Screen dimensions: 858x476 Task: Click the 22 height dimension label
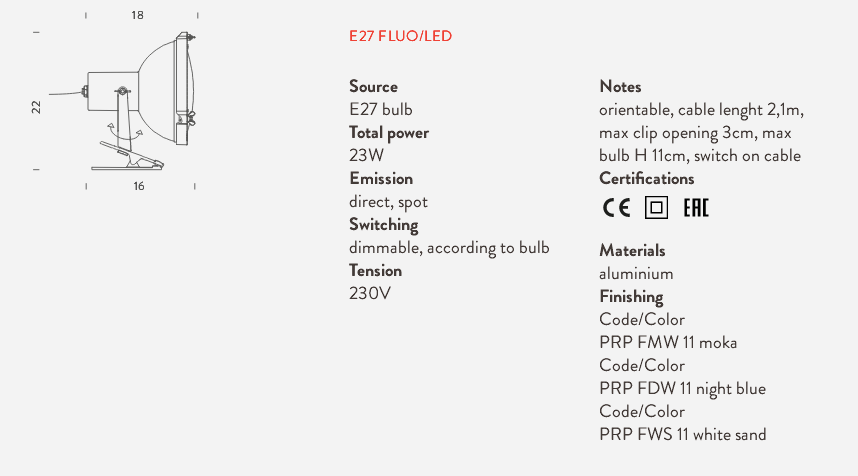coord(36,107)
